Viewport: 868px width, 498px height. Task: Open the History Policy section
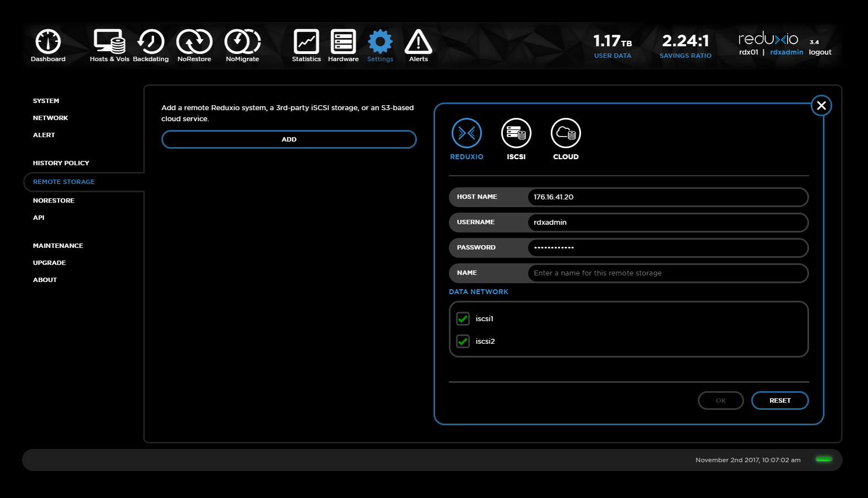click(x=61, y=163)
